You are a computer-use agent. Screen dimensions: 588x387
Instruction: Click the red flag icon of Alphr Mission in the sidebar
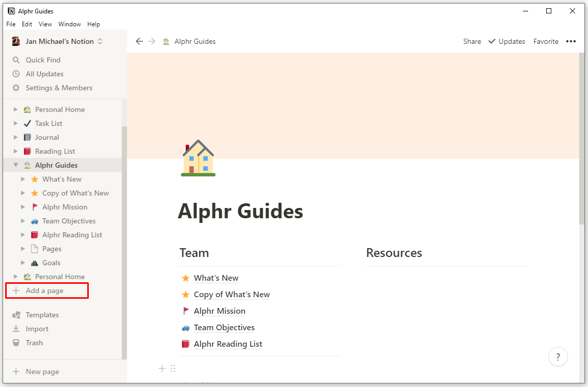[x=35, y=207]
